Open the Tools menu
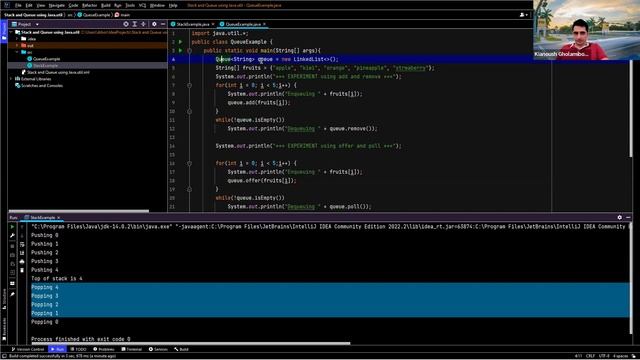 [x=130, y=5]
